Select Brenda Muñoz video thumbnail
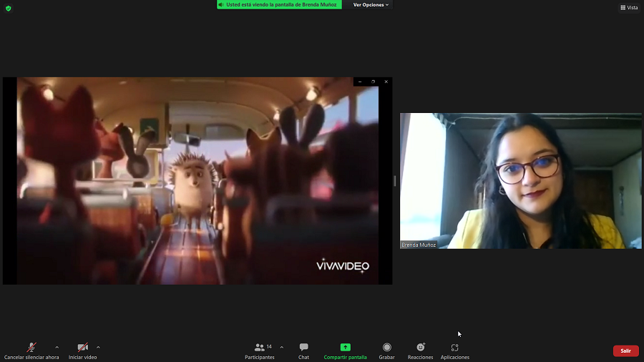This screenshot has width=644, height=362. [x=521, y=181]
